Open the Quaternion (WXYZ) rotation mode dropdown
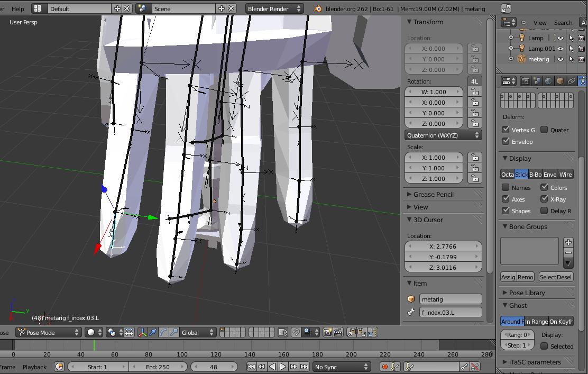Screen dimensions: 588x374 point(443,135)
